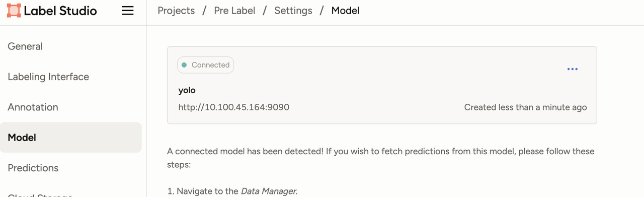Click the model URL http://10.100.45.164:9090
Screen dimensions: 644x197
pyautogui.click(x=234, y=107)
